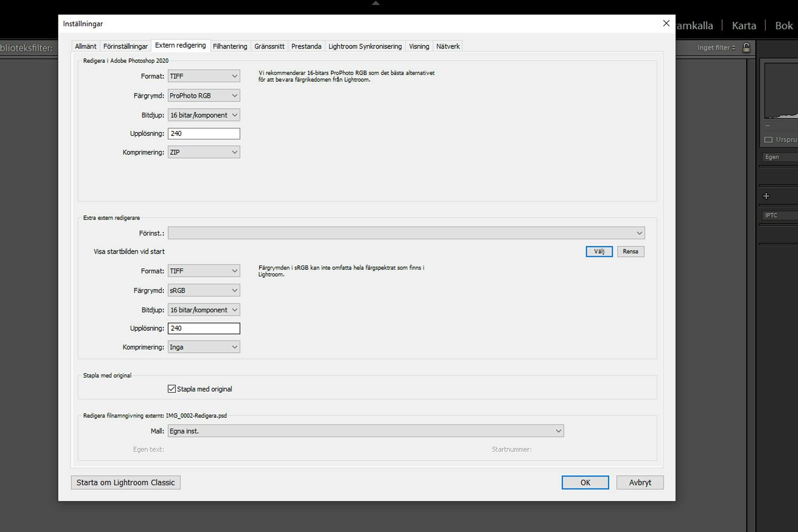Click the IPTC panel header
The height and width of the screenshot is (532, 798).
(x=779, y=215)
